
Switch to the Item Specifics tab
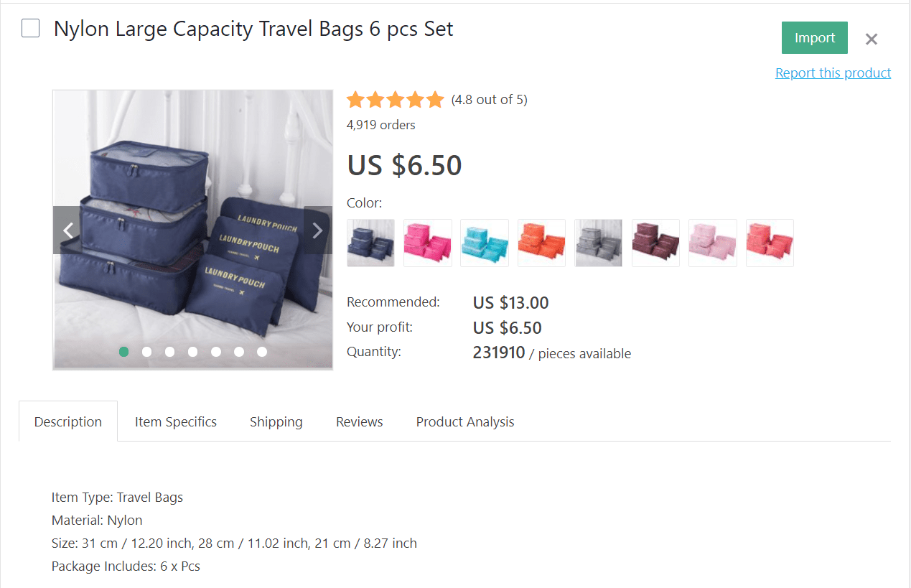[x=175, y=421]
